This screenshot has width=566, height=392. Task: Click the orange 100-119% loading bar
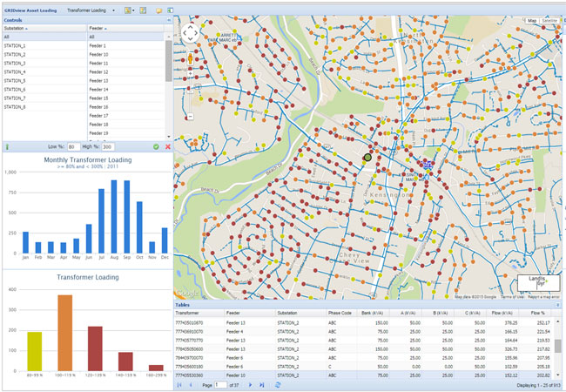click(x=65, y=333)
